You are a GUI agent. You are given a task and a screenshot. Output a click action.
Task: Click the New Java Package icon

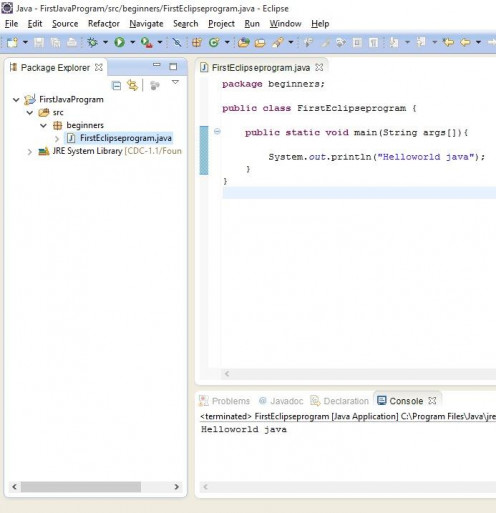(x=197, y=42)
